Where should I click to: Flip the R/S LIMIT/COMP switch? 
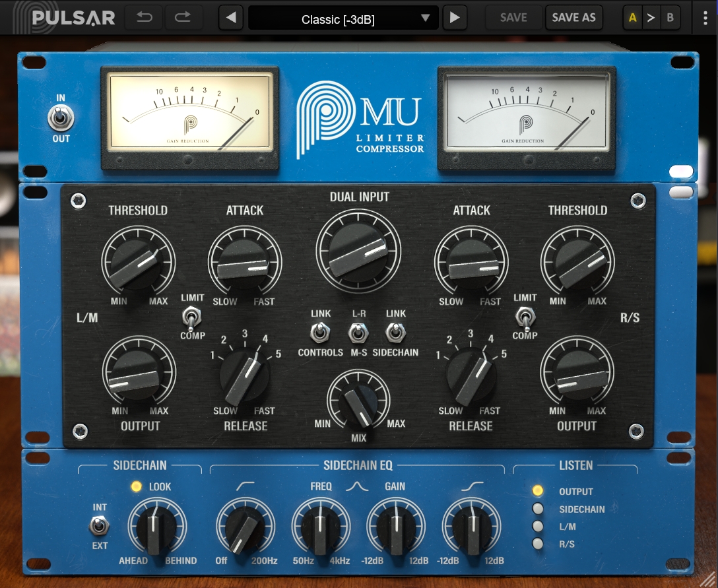pos(525,317)
